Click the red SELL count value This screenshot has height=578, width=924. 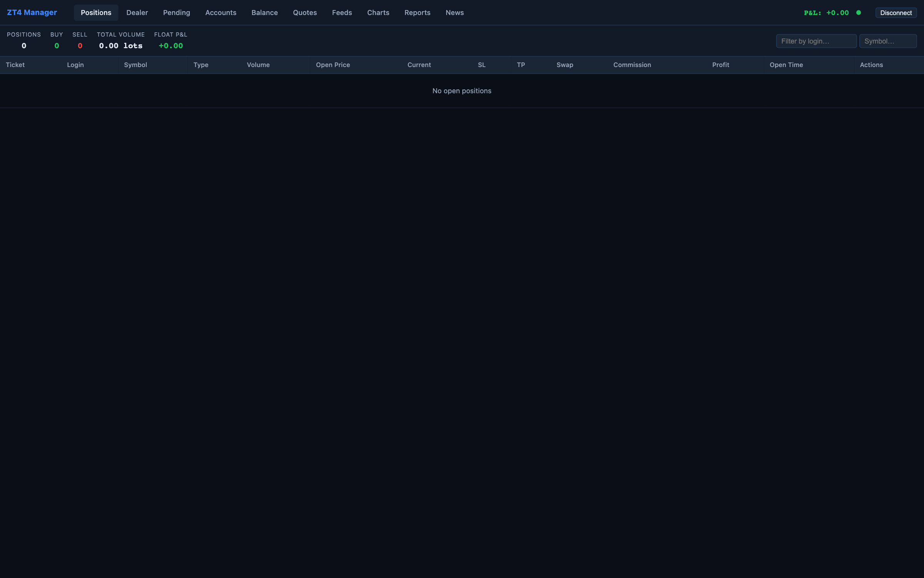pos(80,46)
